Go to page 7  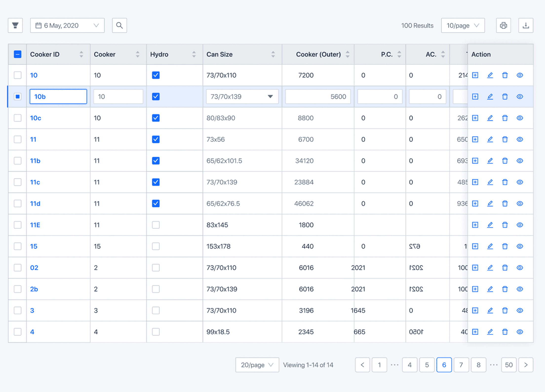click(x=461, y=365)
